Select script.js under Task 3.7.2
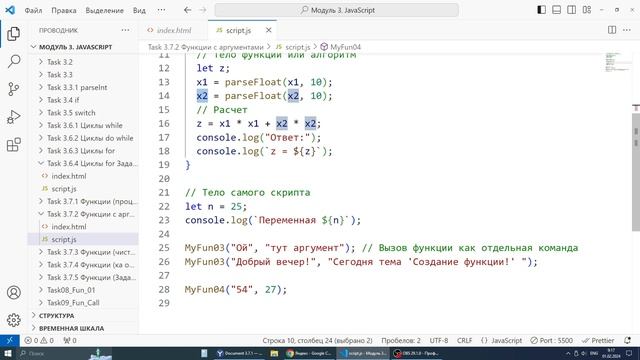Screen dimensions: 640x360 [x=83, y=239]
